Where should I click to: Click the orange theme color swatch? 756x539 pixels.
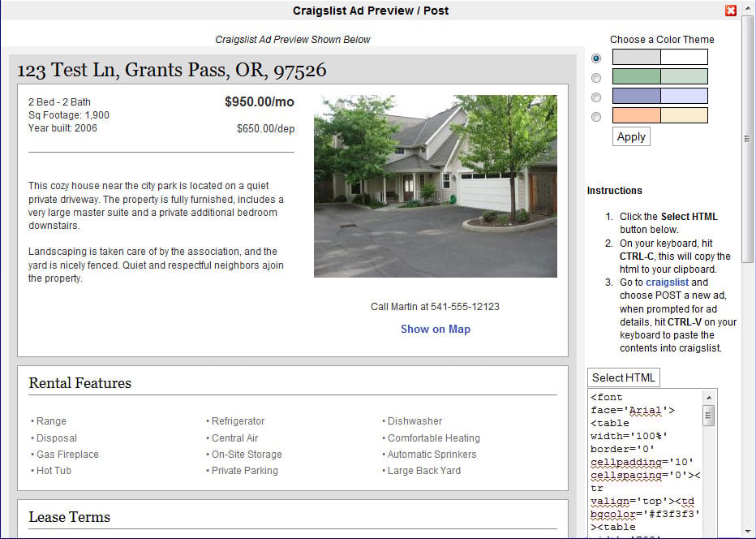659,115
